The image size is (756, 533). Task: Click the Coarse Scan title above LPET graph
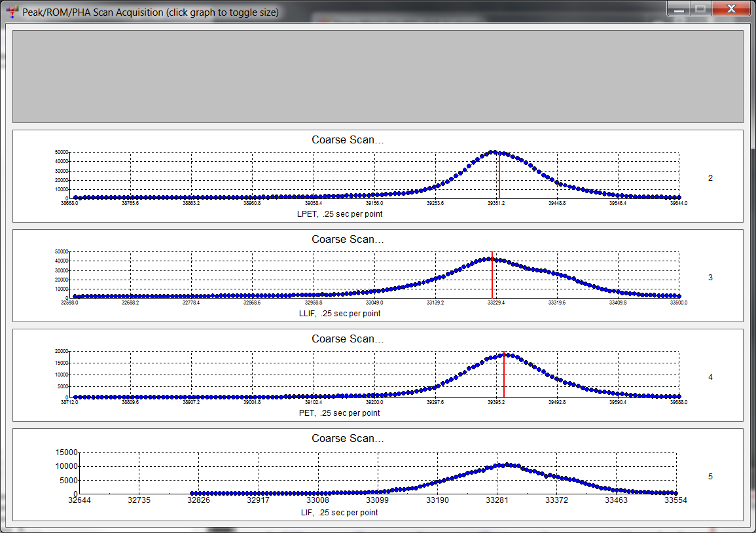[x=348, y=140]
